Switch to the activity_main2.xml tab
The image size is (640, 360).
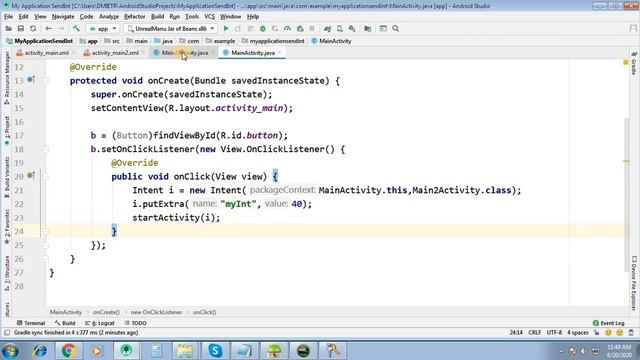(115, 53)
